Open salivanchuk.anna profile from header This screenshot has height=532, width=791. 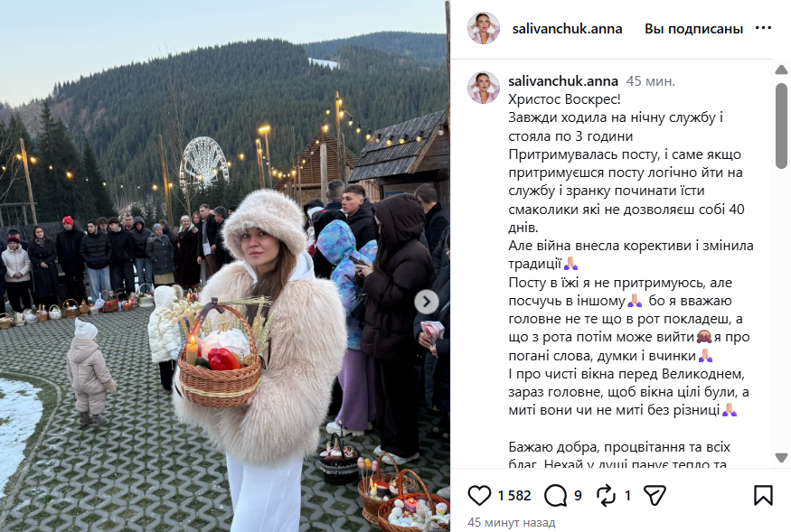(x=567, y=29)
